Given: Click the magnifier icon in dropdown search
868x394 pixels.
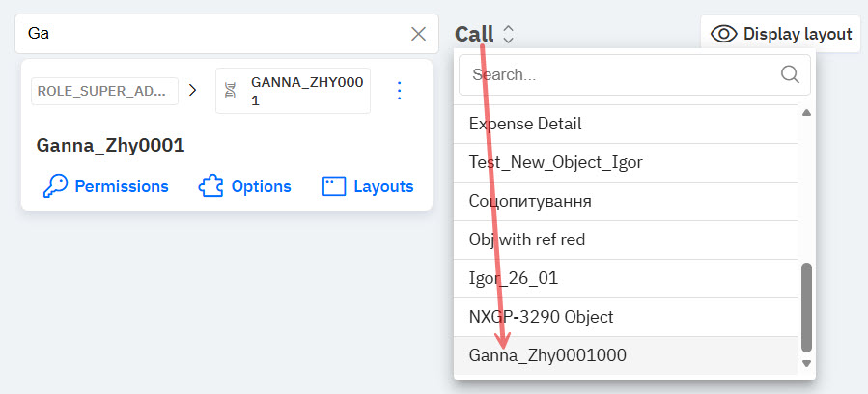Looking at the screenshot, I should click(789, 74).
